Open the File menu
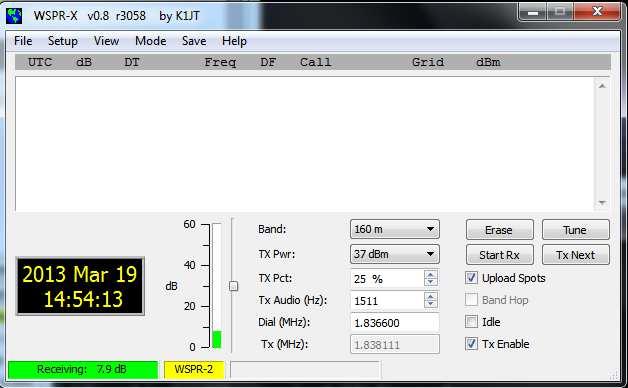The width and height of the screenshot is (628, 388). 23,41
